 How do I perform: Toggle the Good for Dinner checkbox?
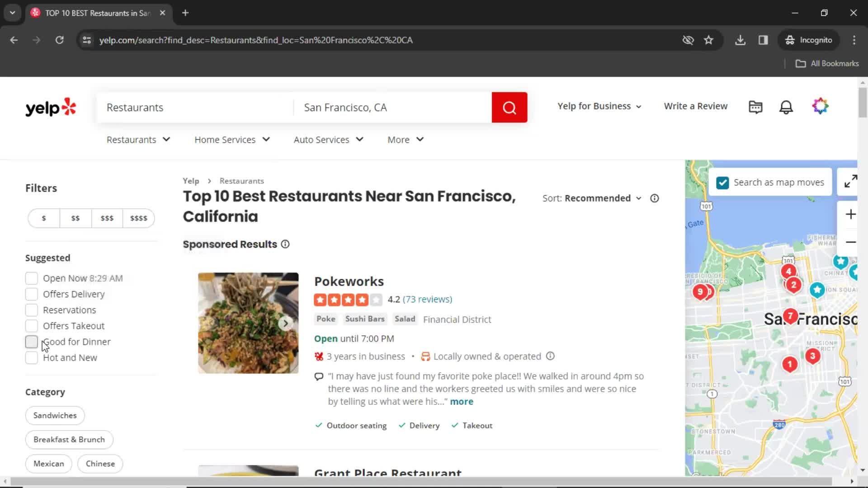[x=32, y=342]
